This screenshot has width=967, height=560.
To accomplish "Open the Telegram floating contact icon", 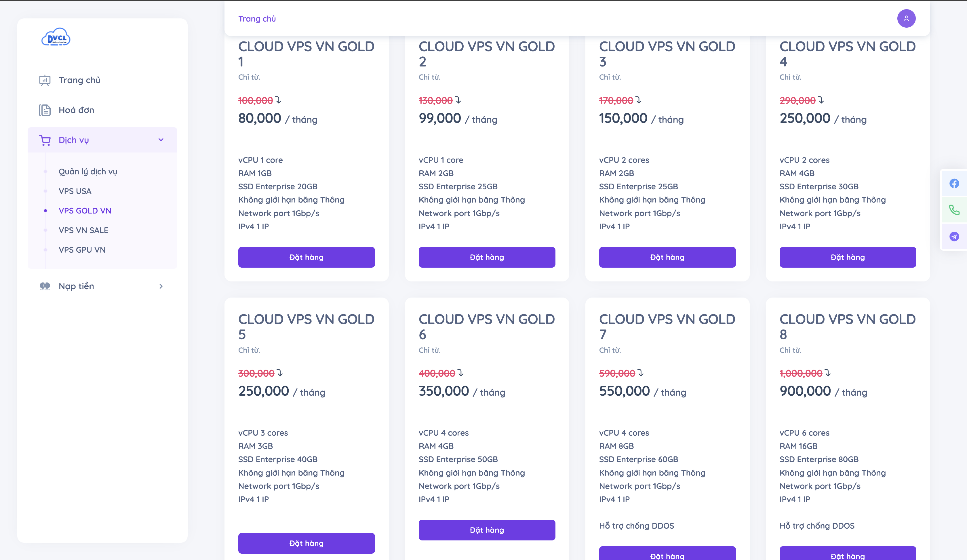I will click(954, 236).
